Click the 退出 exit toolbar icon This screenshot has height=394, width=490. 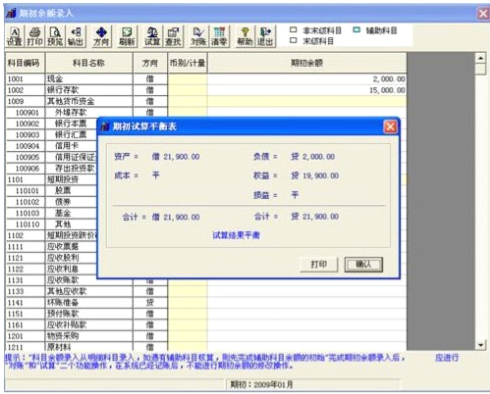coord(265,36)
